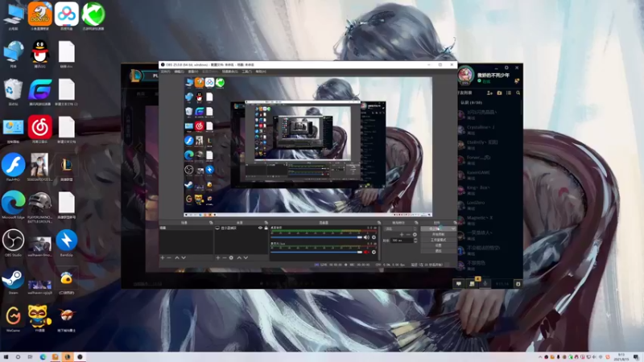The height and width of the screenshot is (362, 644).
Task: Expand General friends group in League panel
Action: coord(471,103)
